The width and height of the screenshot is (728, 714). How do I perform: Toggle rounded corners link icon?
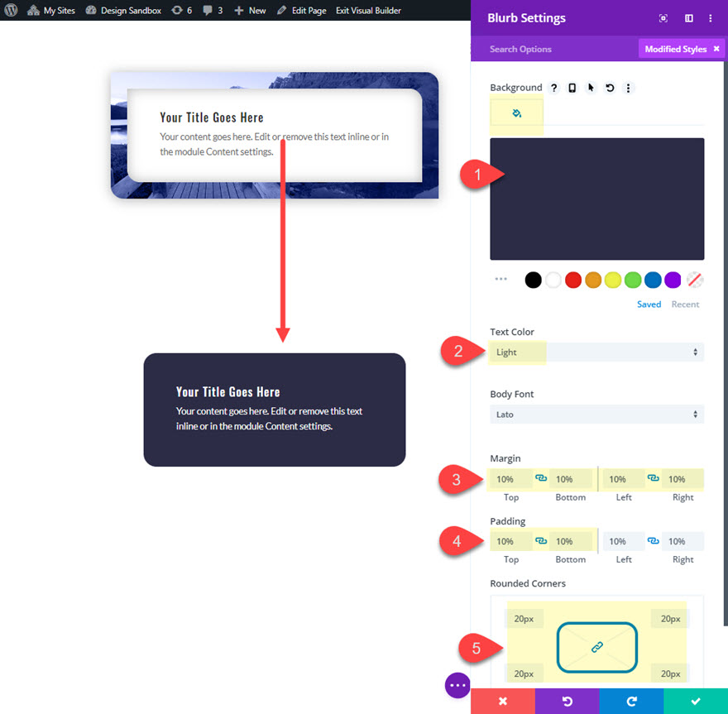click(597, 647)
